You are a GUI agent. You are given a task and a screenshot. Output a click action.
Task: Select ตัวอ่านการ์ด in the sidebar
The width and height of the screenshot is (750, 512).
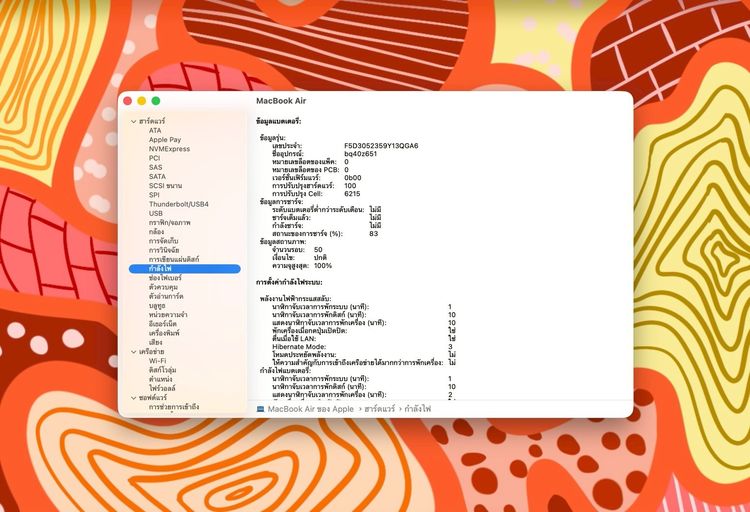point(166,296)
